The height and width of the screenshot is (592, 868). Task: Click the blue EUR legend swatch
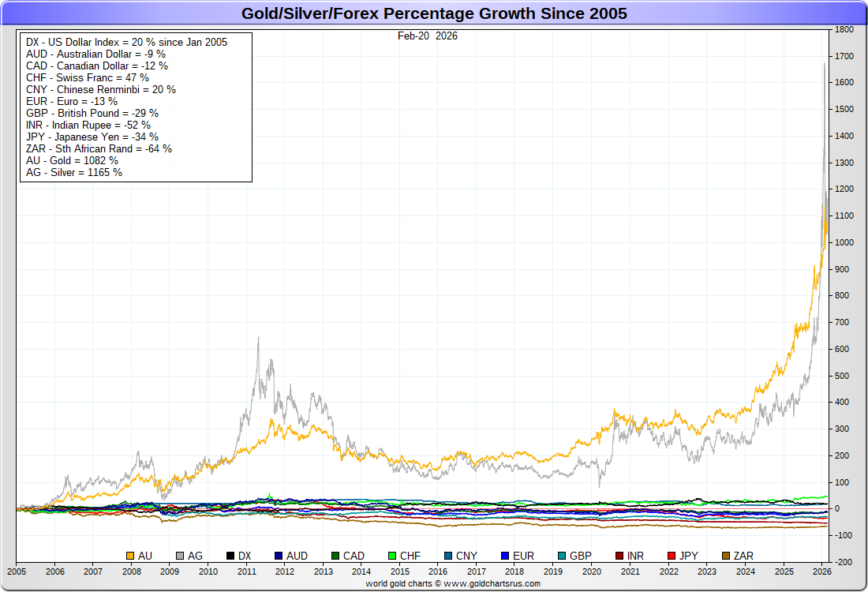pyautogui.click(x=505, y=556)
